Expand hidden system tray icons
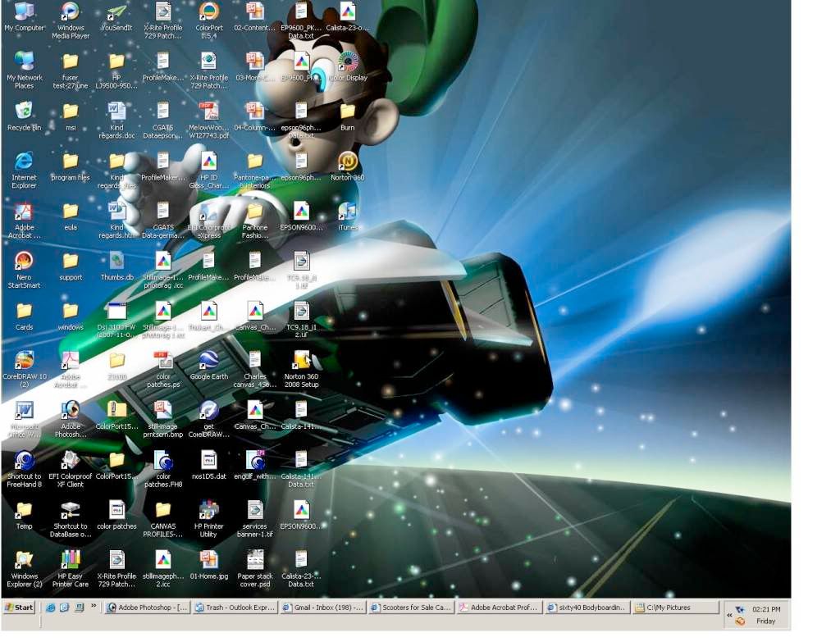Viewport: 840px width, 642px height. [x=729, y=615]
